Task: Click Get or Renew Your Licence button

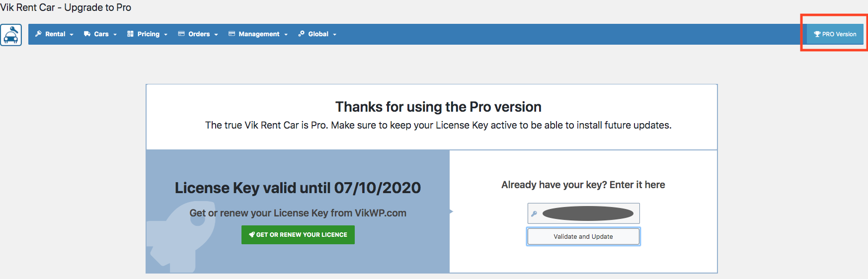Action: (x=298, y=235)
